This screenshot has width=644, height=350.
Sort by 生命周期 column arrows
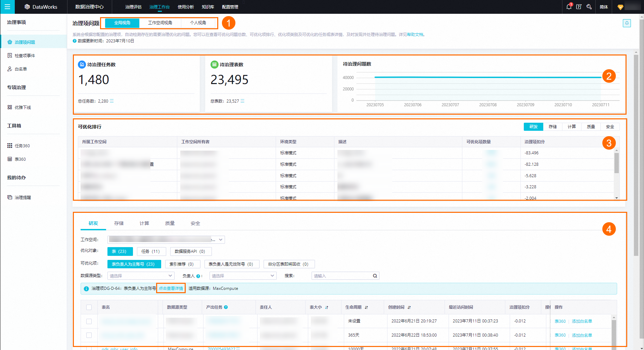(366, 307)
